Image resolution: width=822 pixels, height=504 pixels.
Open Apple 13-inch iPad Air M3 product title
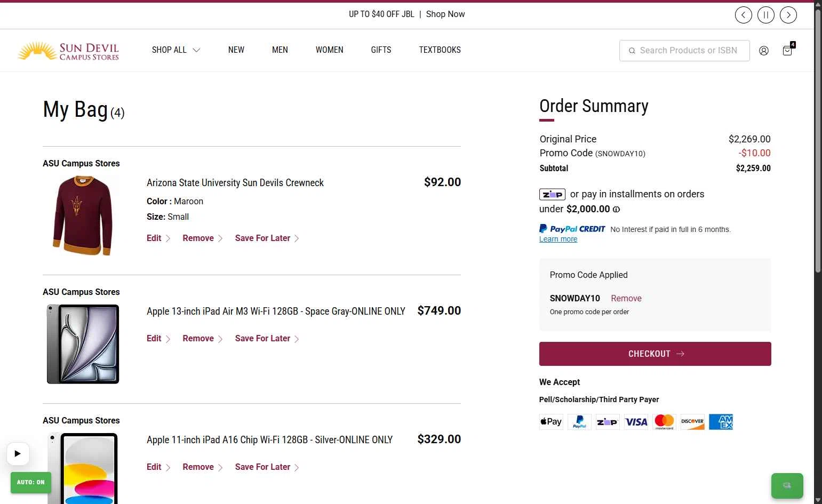(x=276, y=311)
